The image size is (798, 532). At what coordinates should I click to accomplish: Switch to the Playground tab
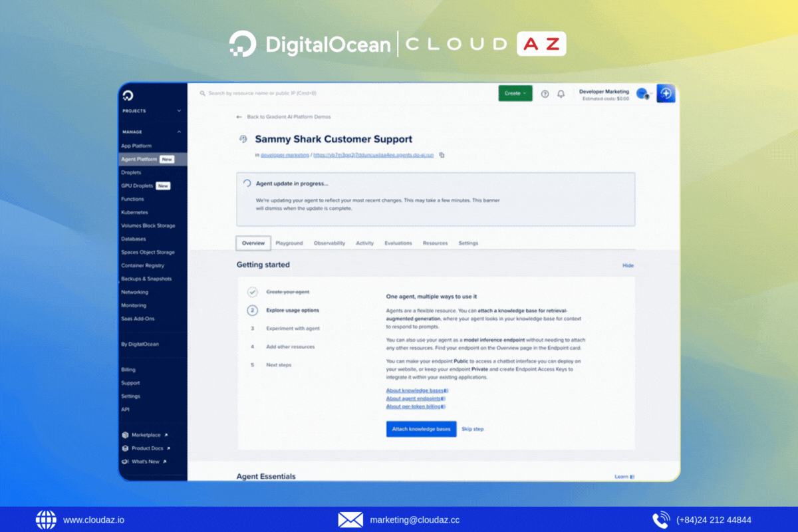[x=289, y=243]
